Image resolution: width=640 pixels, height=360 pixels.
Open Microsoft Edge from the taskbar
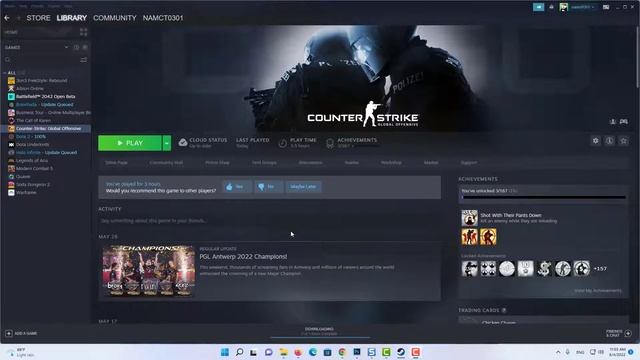pos(313,352)
